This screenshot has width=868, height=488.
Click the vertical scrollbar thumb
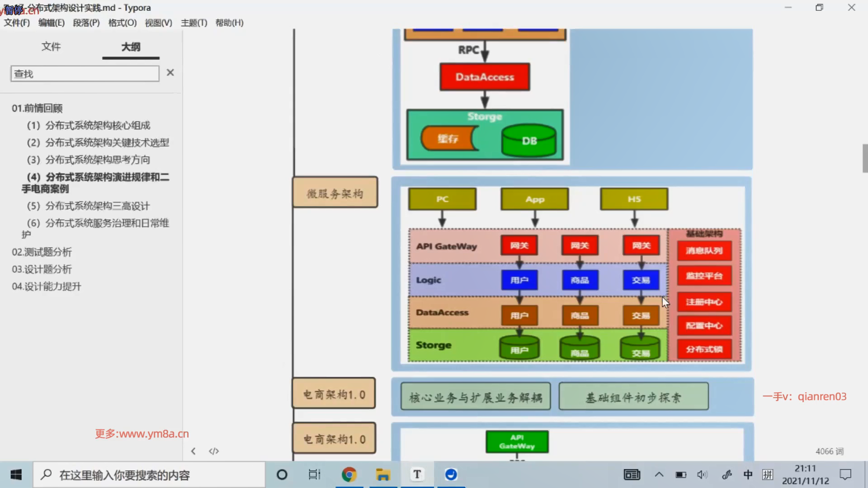click(x=864, y=158)
